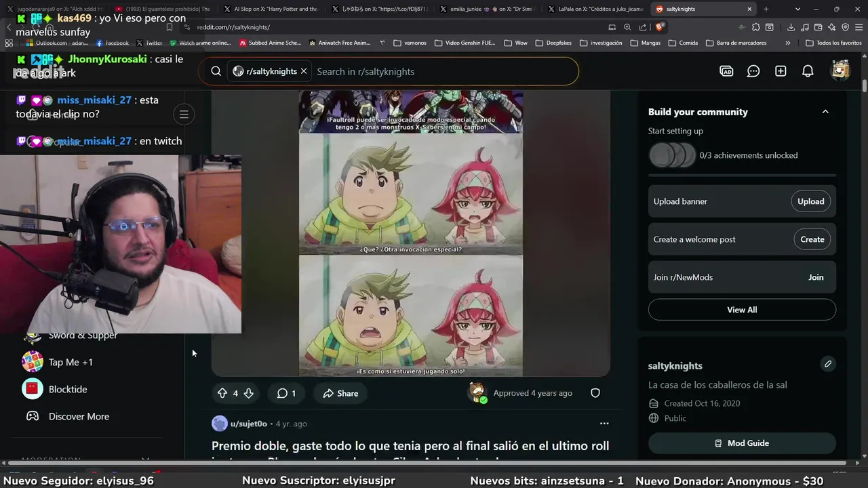Screen dimensions: 868x488
Task: Switch to emilia_junkie on X tab
Action: 487,9
